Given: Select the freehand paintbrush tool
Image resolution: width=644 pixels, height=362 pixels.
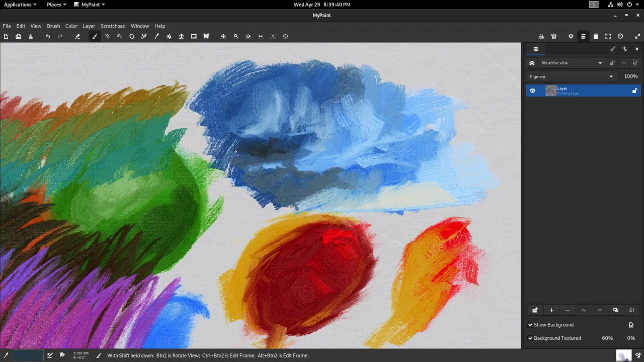Looking at the screenshot, I should [95, 36].
